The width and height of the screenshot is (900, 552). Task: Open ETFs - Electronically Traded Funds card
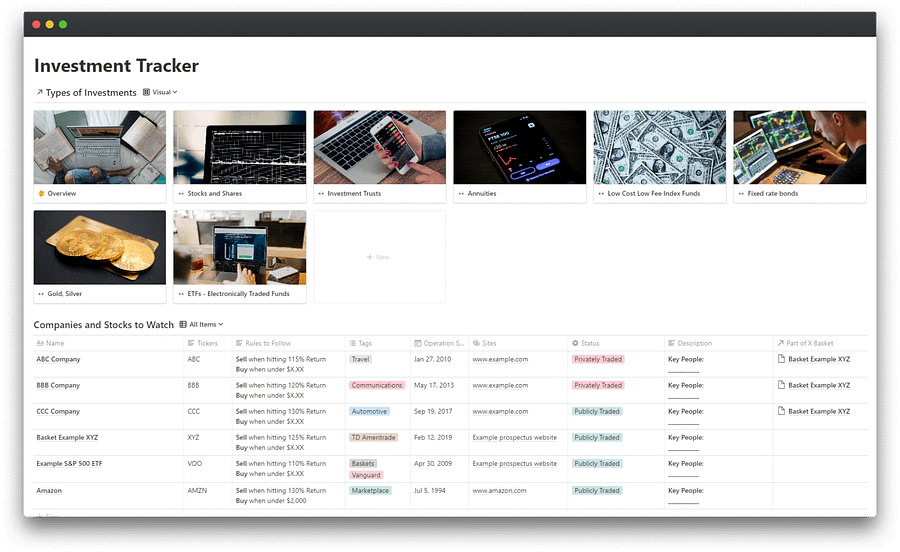point(240,256)
